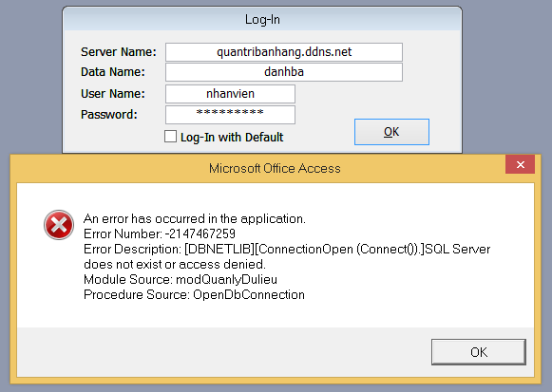Screen dimensions: 552x392
Task: Confirm error dialog with OK button
Action: click(x=479, y=352)
